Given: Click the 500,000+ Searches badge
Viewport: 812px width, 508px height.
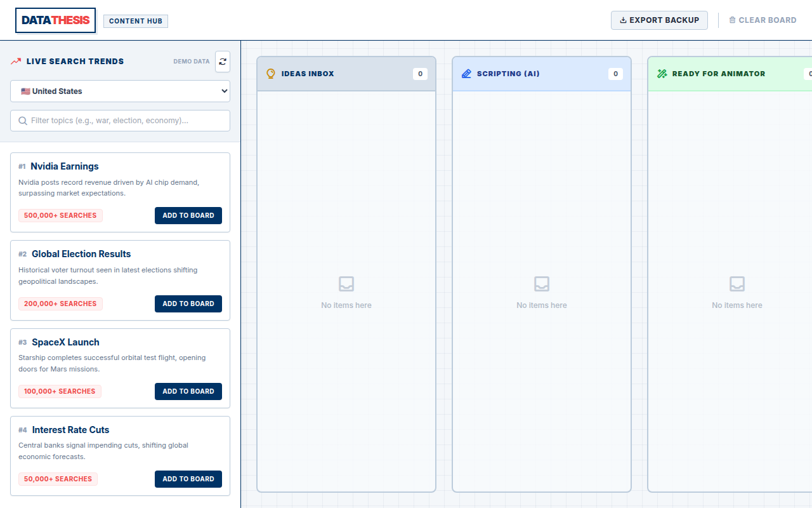Looking at the screenshot, I should click(x=60, y=215).
